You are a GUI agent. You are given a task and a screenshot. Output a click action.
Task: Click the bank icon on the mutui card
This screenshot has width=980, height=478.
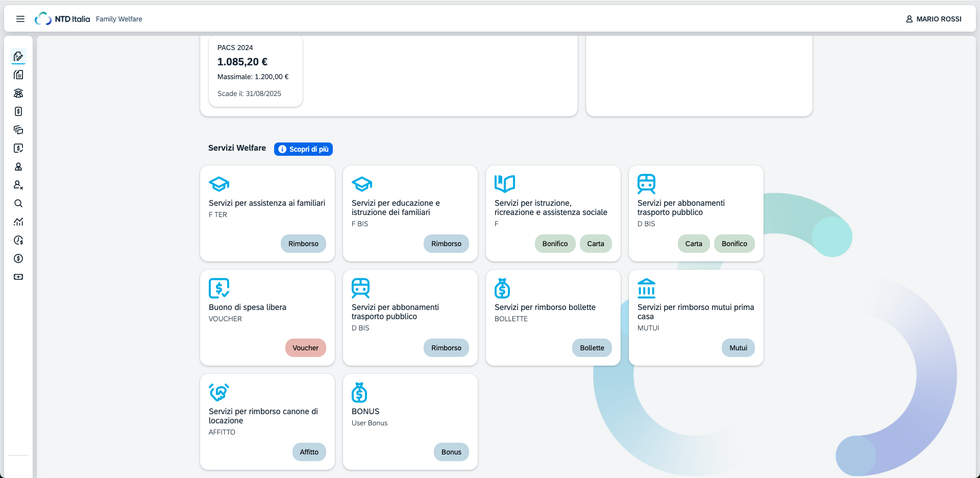click(647, 288)
